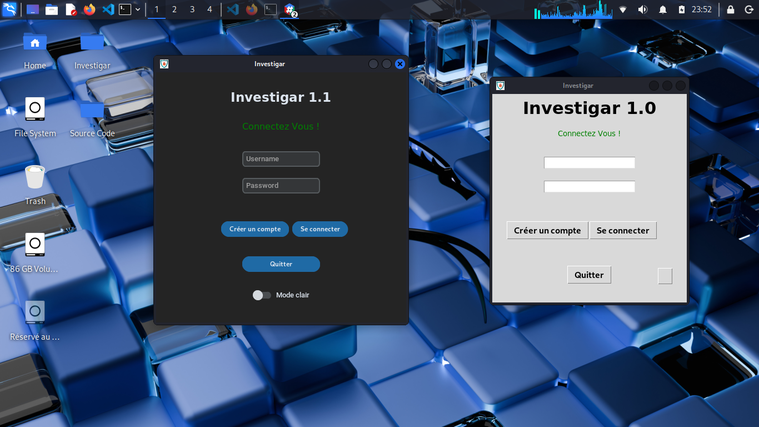
Task: Click the lock screen padlock icon
Action: point(731,9)
